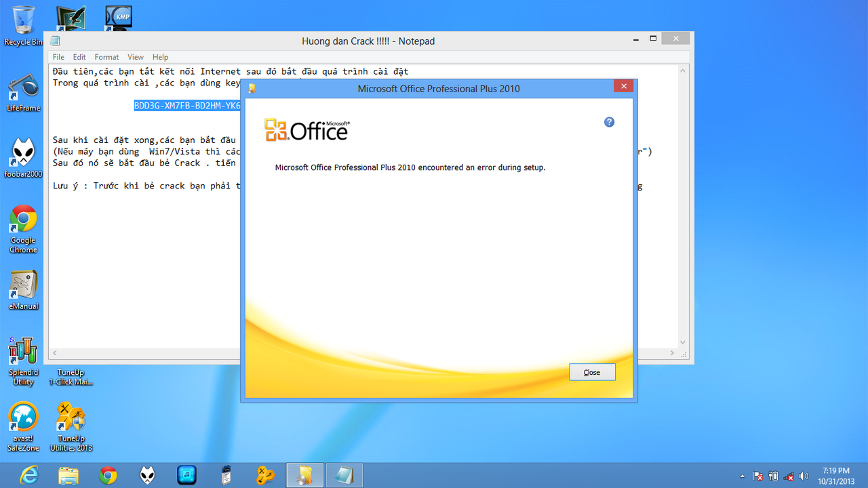Select the Recycle Bin desktop icon
The height and width of the screenshot is (488, 868).
pos(23,26)
